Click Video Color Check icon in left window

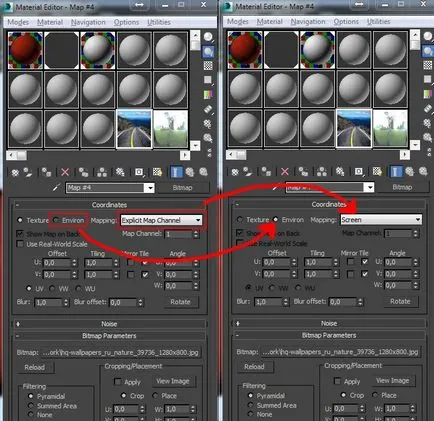click(208, 95)
